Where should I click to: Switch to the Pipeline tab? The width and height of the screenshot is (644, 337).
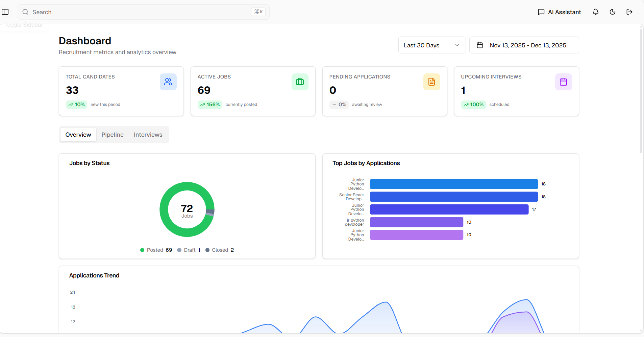(113, 134)
